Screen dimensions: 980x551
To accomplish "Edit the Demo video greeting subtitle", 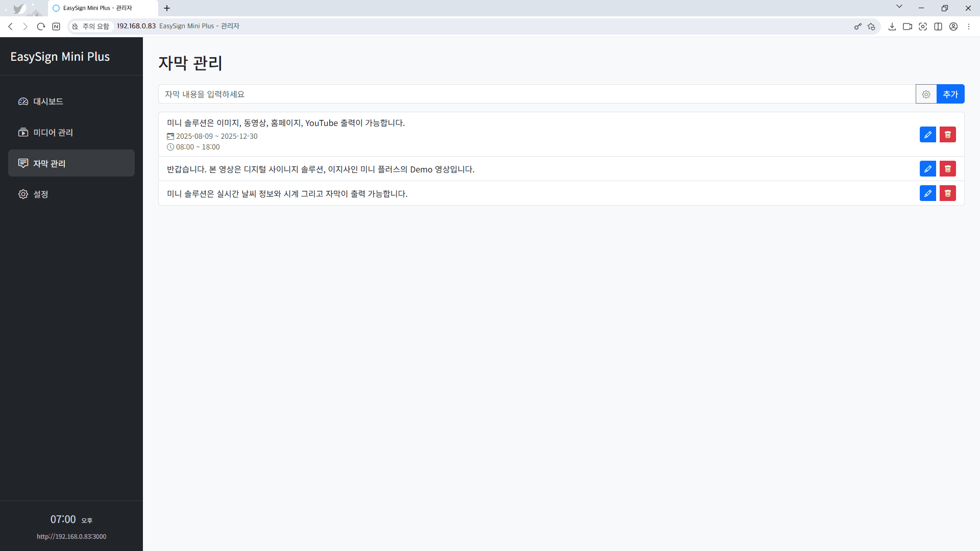I will [927, 169].
